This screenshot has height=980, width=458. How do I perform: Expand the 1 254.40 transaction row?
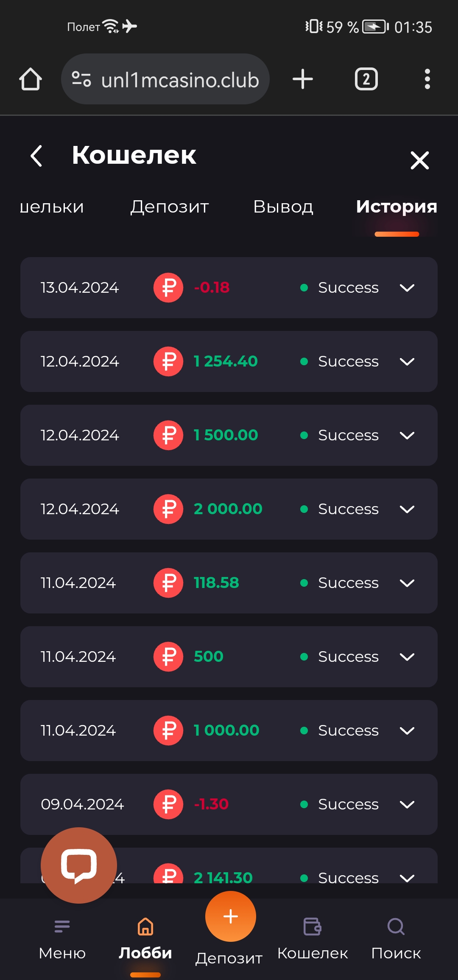[x=407, y=362]
